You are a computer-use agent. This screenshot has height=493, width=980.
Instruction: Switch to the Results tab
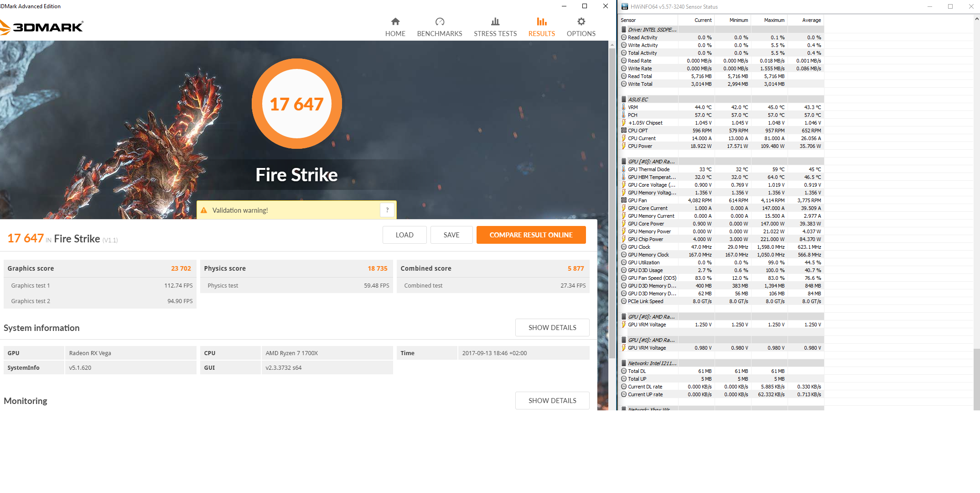tap(541, 27)
